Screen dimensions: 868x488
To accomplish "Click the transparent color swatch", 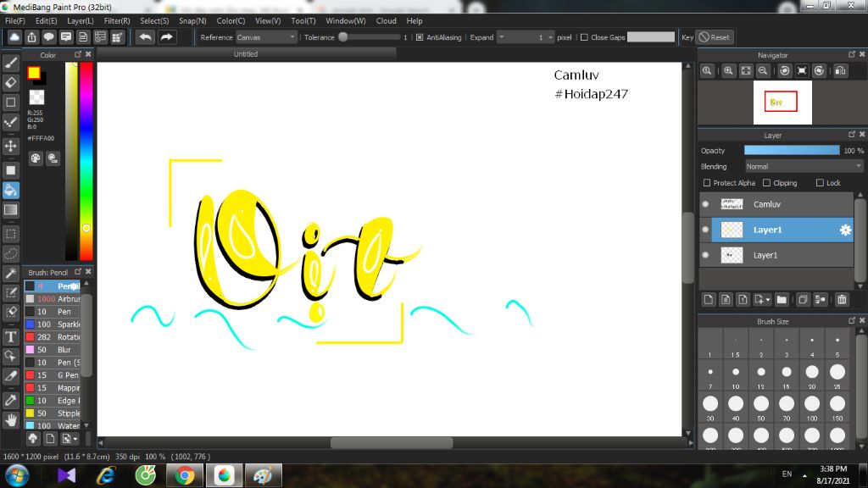I will (36, 97).
